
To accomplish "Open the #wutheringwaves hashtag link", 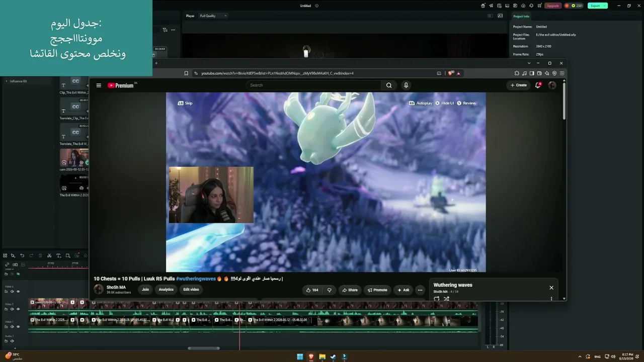I will pos(196,279).
